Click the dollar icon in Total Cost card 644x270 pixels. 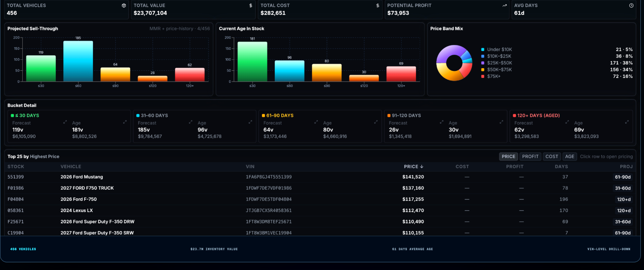(x=378, y=5)
